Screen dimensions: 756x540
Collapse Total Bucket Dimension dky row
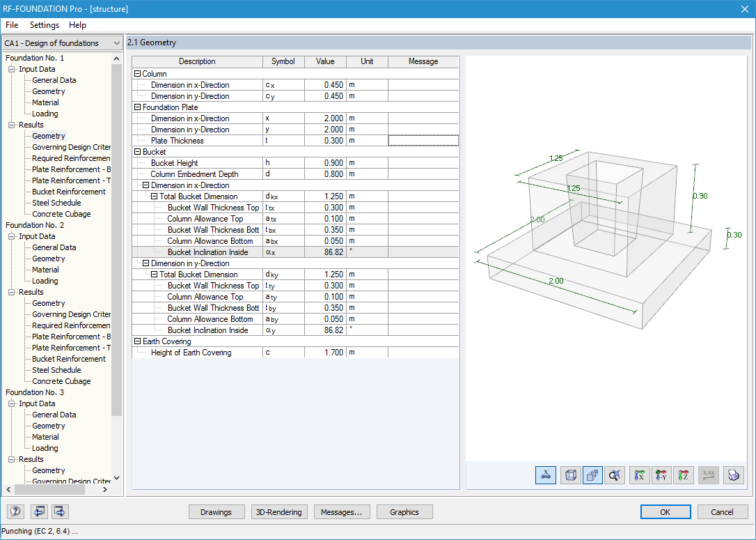coord(155,275)
